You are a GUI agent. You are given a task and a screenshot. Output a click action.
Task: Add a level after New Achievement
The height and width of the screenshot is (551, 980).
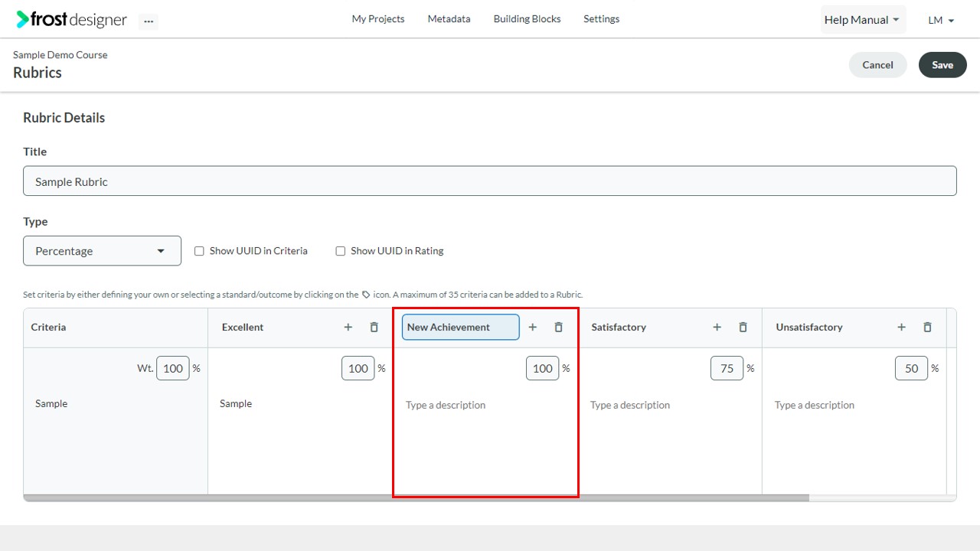(x=533, y=327)
